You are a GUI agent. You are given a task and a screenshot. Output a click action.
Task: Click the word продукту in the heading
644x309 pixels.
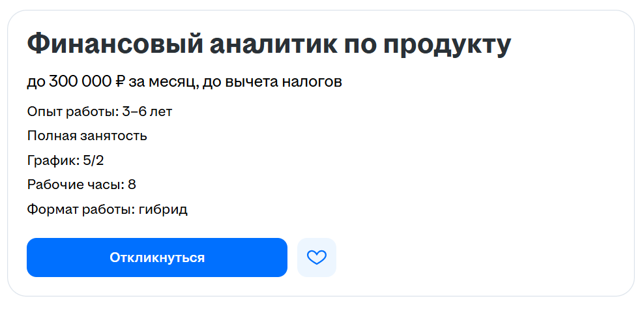(x=446, y=44)
